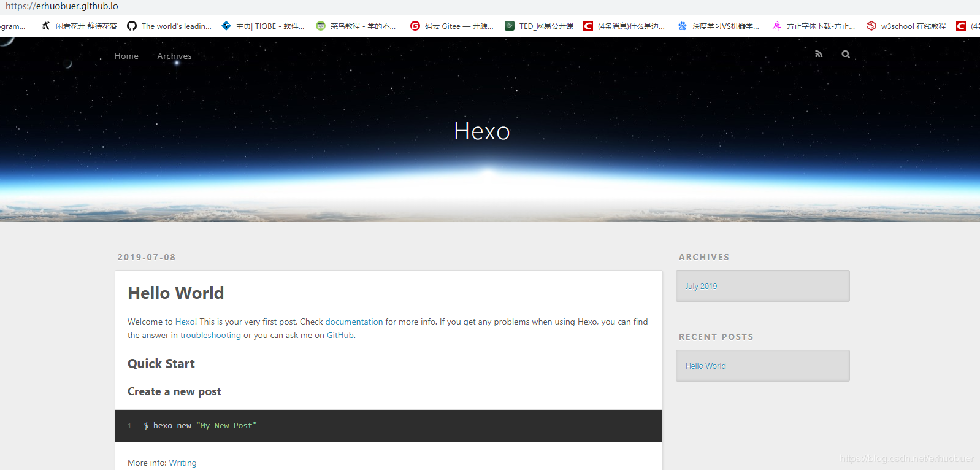Open the 码云 Gitee bookmark icon

coord(415,26)
